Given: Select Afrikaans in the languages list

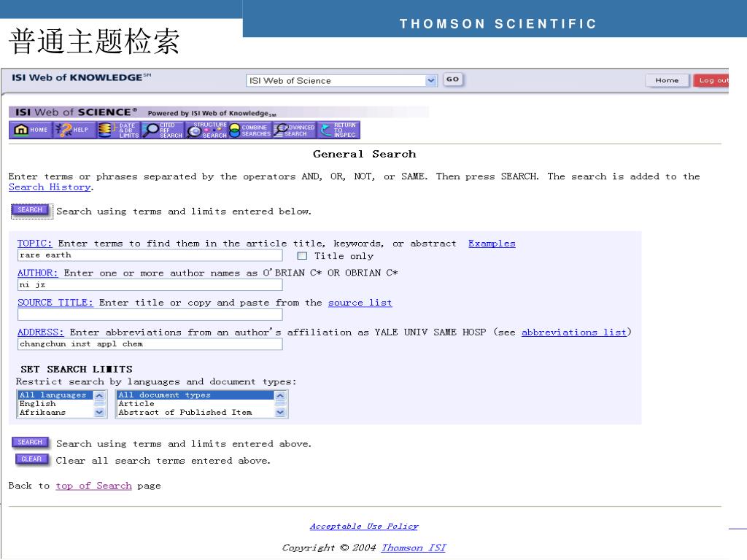Looking at the screenshot, I should coord(55,413).
